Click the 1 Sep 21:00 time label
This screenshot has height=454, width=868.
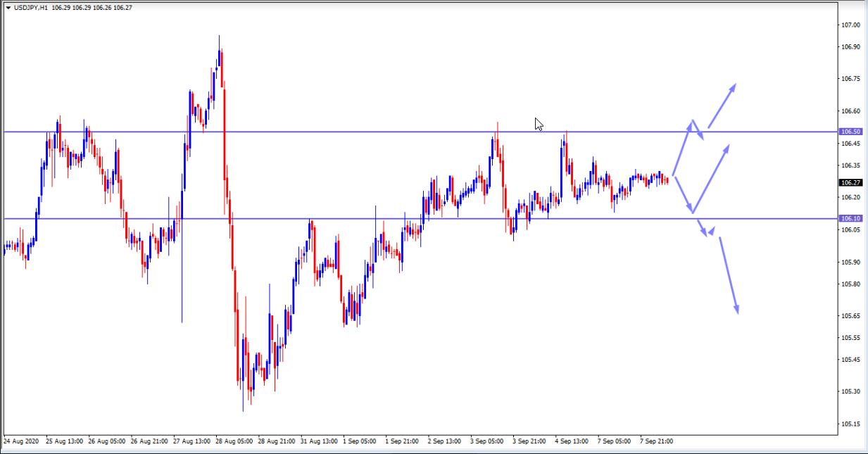(403, 441)
